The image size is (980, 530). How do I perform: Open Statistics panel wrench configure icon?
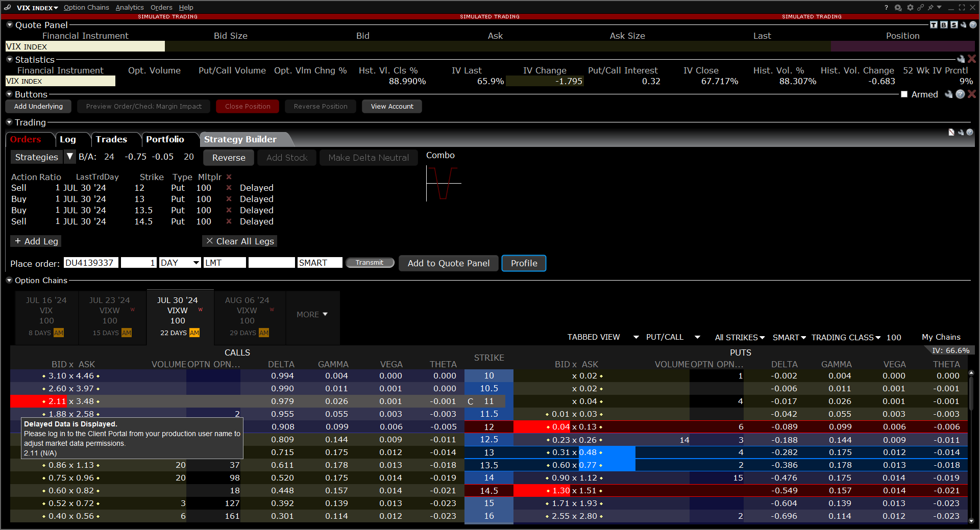[x=961, y=59]
